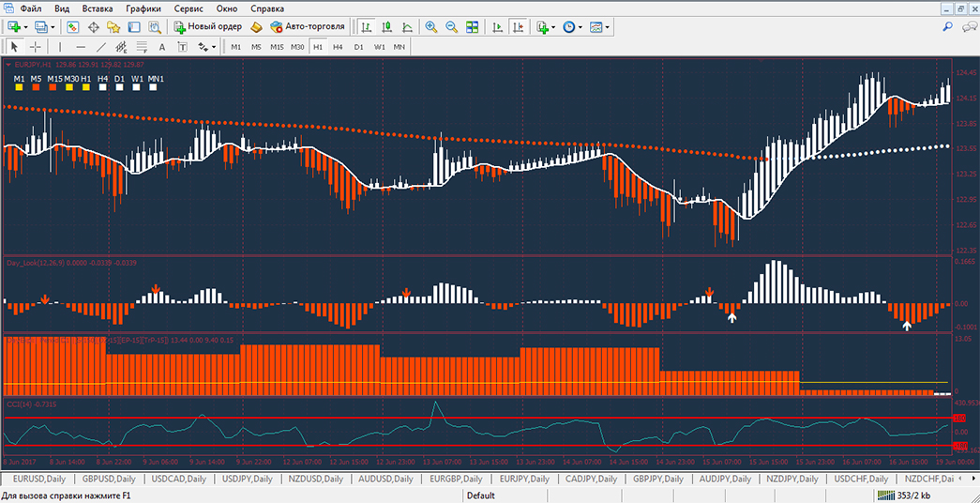The image size is (980, 503).
Task: Select the equidistant channel tool
Action: click(121, 46)
